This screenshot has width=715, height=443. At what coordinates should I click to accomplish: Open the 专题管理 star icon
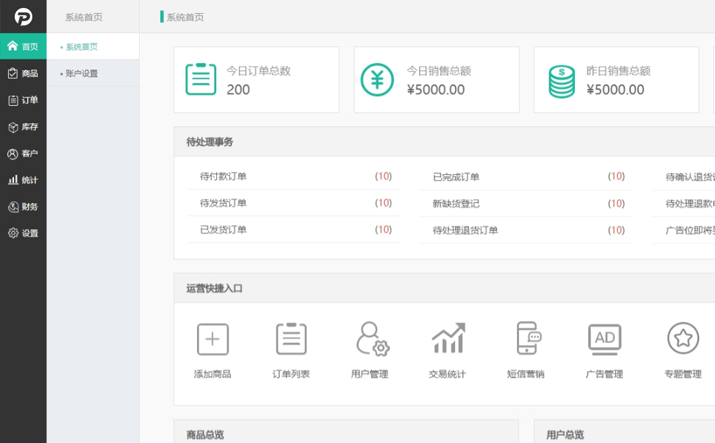click(x=683, y=339)
